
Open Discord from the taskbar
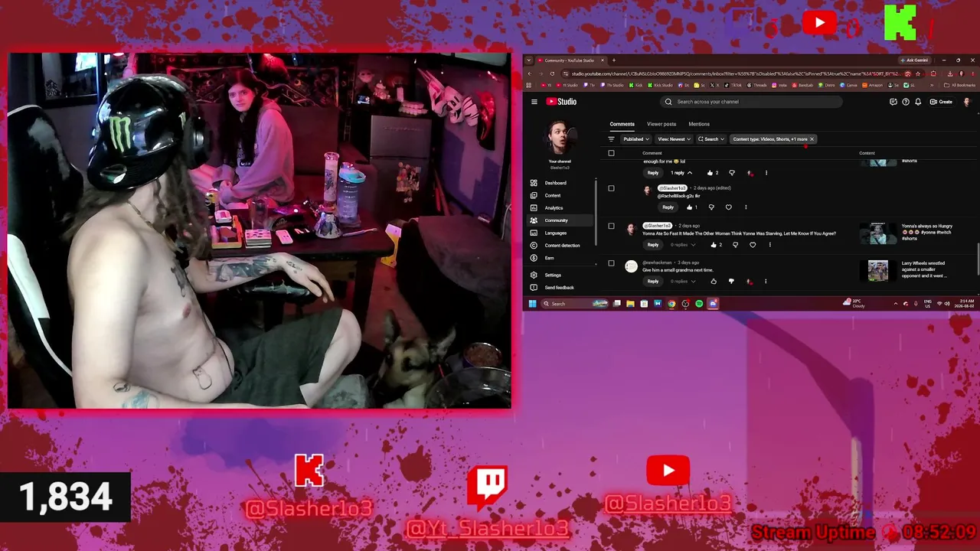click(x=713, y=304)
